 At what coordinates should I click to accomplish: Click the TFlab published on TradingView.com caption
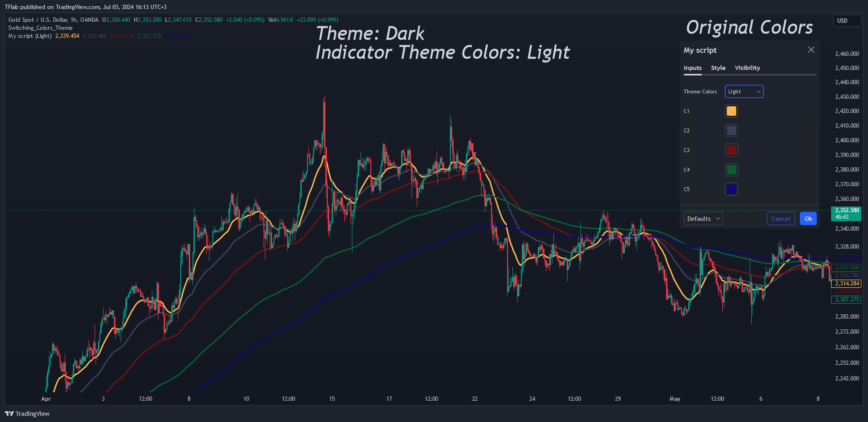(x=86, y=7)
